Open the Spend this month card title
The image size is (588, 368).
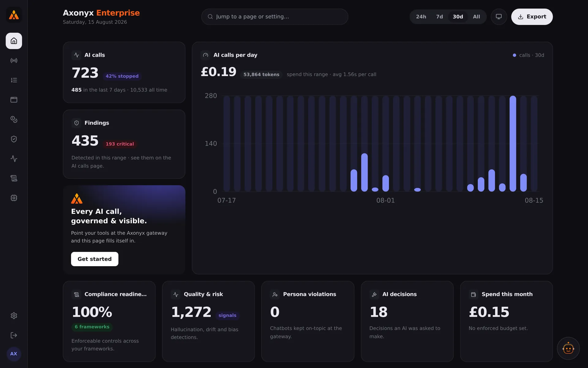[x=507, y=294]
